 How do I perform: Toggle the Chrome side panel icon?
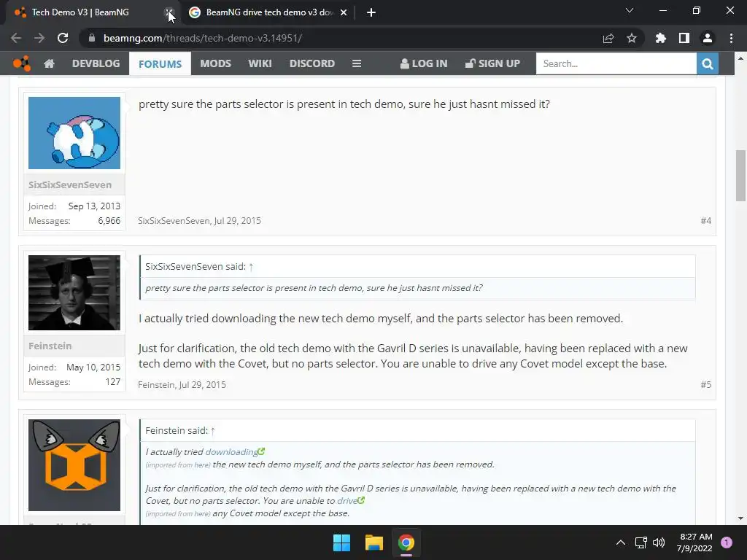click(x=684, y=38)
